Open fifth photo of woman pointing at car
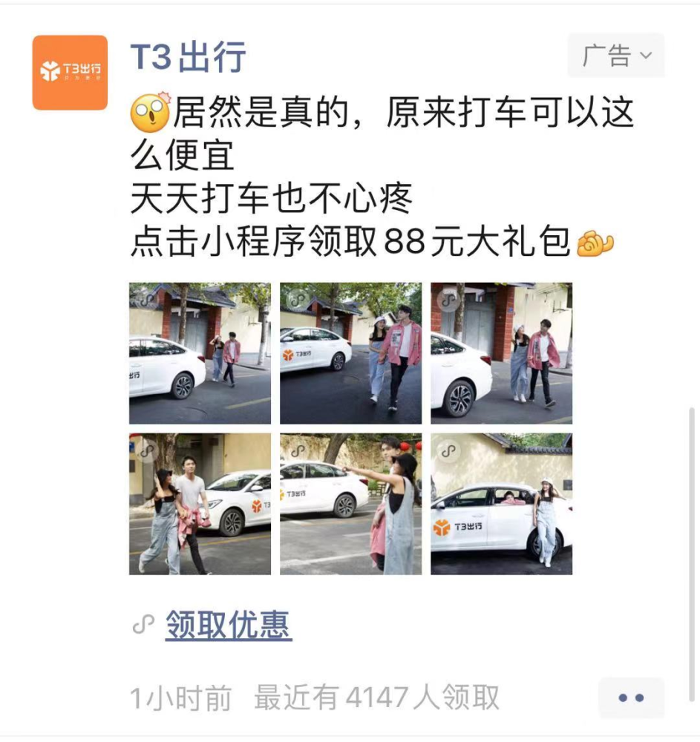700x742 pixels. tap(350, 504)
